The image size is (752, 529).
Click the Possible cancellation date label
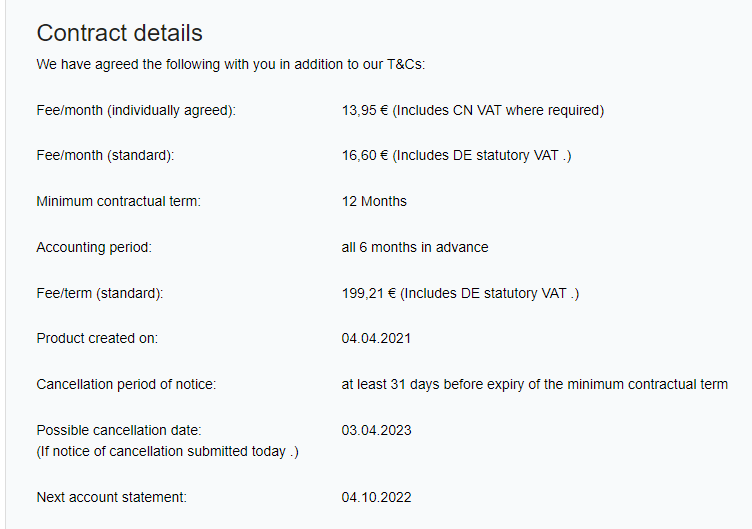pos(119,431)
